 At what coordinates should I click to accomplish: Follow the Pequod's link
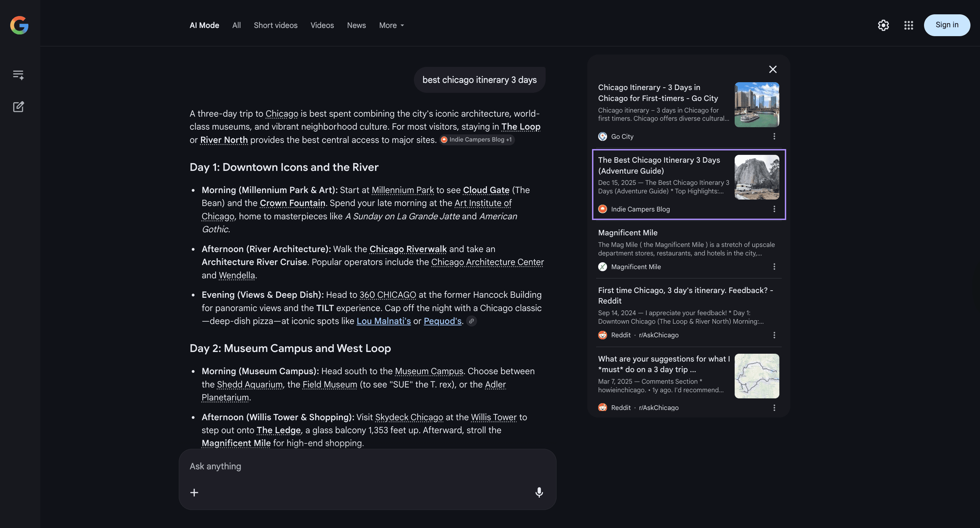(443, 321)
